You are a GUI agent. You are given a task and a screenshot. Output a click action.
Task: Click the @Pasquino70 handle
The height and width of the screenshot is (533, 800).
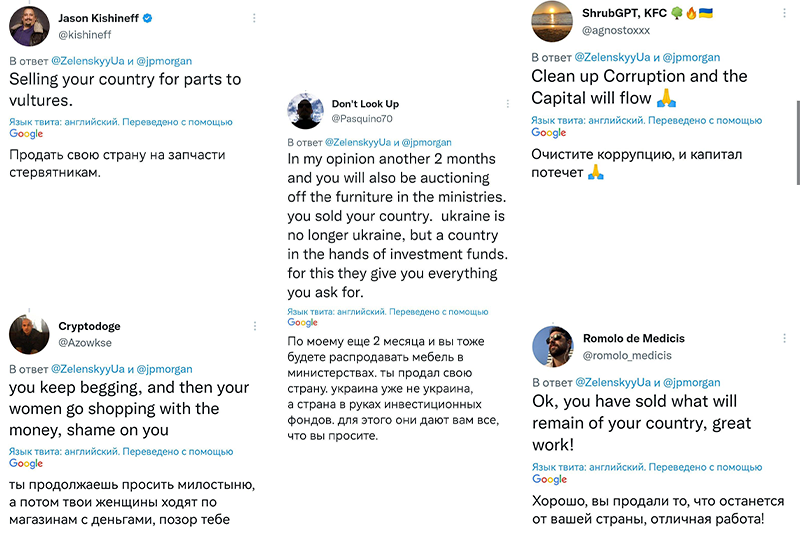362,119
